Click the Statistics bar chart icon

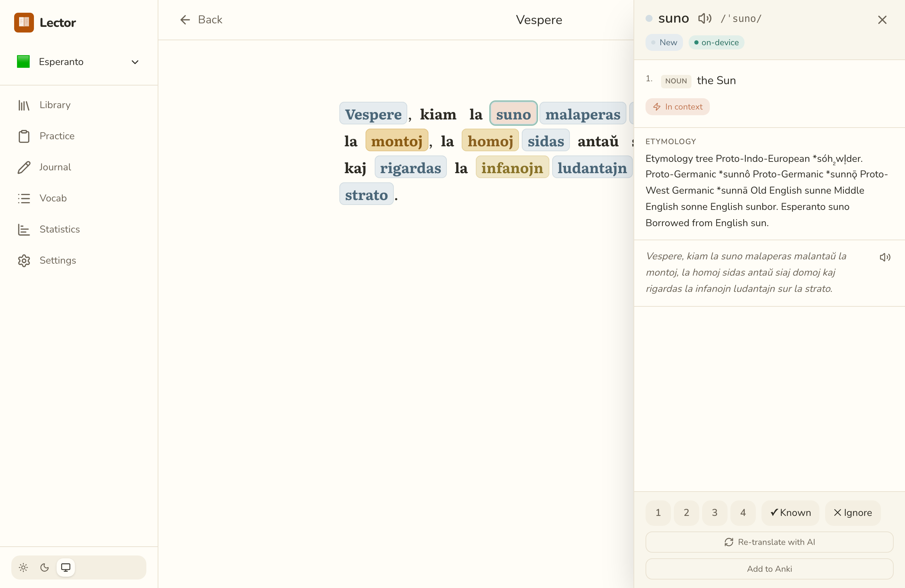click(x=24, y=230)
